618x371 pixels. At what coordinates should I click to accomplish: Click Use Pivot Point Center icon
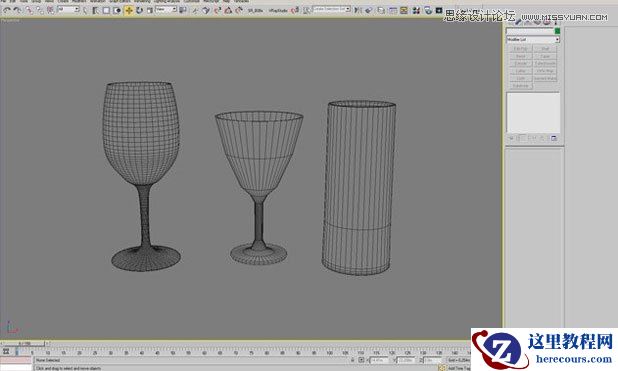pyautogui.click(x=182, y=10)
